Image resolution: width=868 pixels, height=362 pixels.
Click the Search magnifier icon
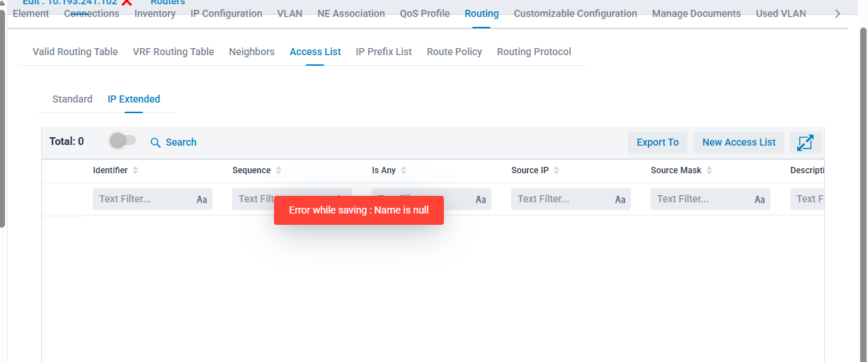pos(156,143)
